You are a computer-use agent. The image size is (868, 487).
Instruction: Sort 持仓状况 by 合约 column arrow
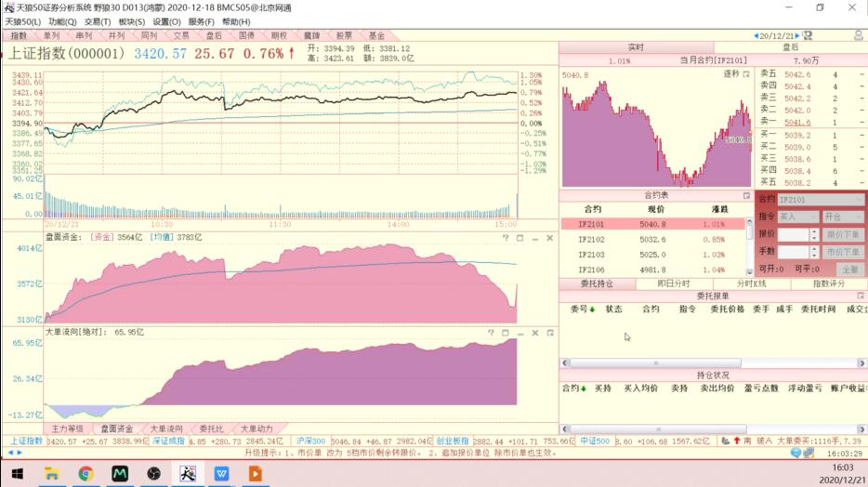tap(584, 388)
